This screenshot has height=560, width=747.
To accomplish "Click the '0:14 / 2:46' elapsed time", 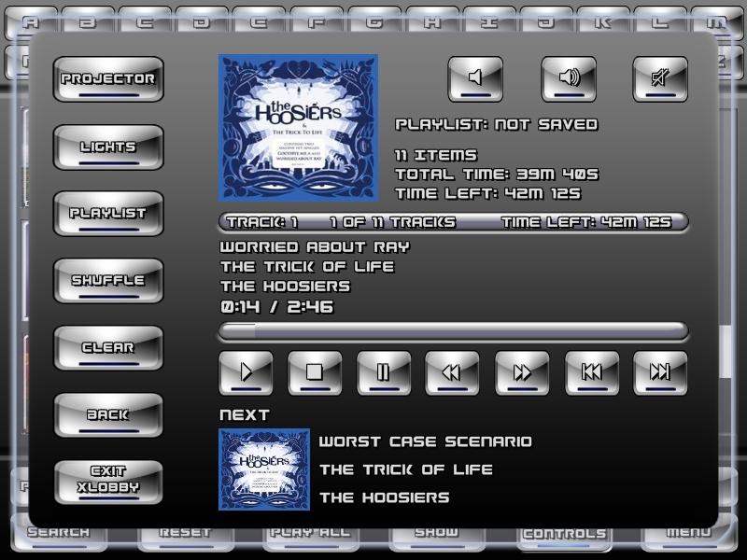I will (x=276, y=307).
